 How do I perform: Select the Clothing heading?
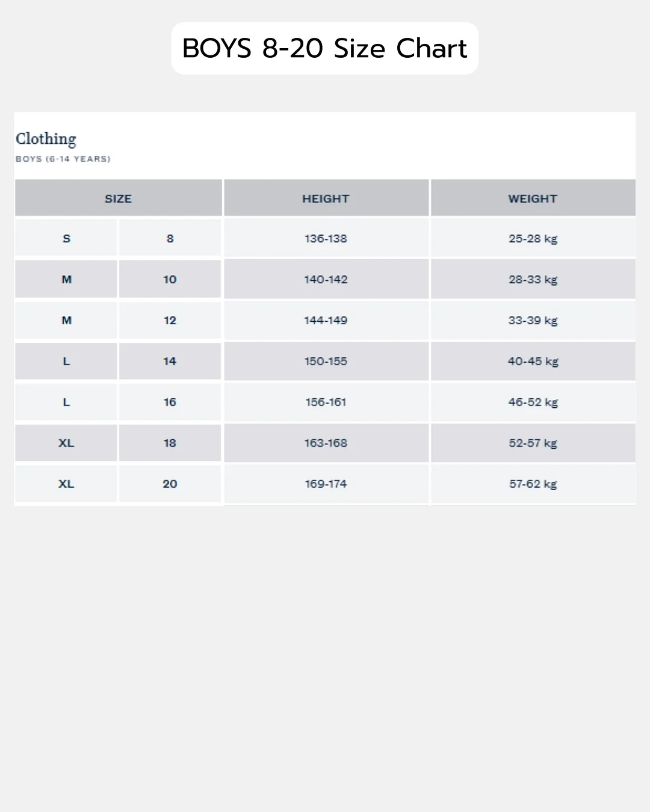46,140
